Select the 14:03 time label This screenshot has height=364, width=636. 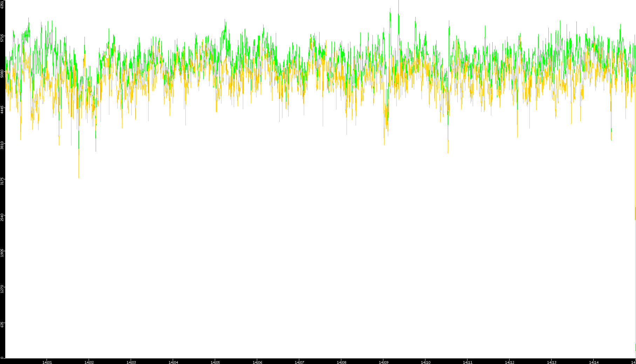(131, 362)
